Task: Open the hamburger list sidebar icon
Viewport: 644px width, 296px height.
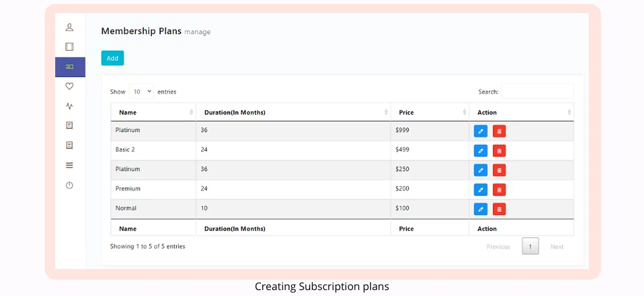Action: 70,165
